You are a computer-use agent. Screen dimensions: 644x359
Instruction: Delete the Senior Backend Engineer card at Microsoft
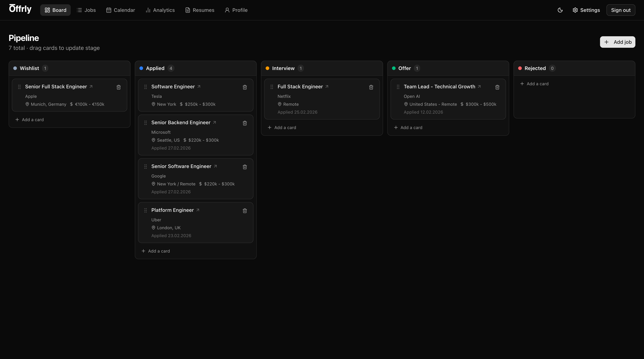pyautogui.click(x=245, y=123)
